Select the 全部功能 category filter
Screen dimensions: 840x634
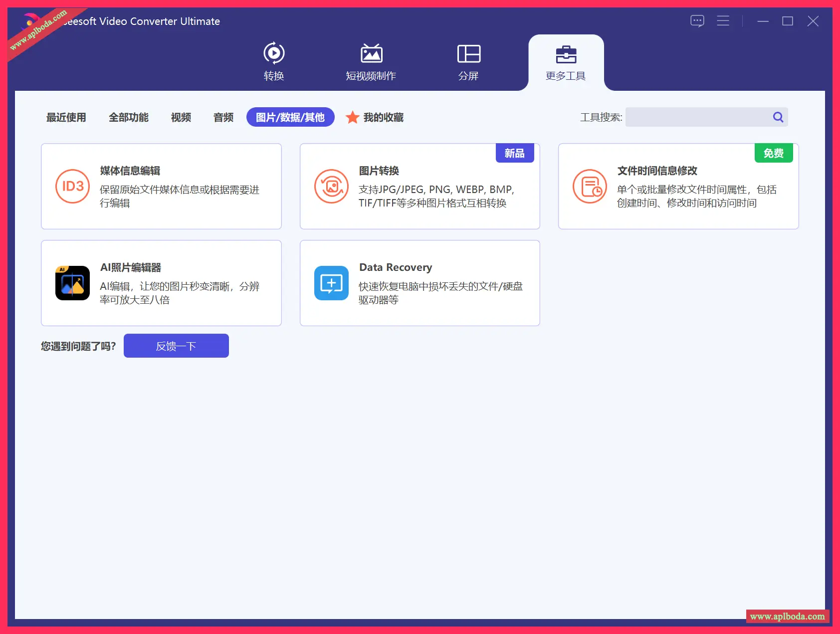pos(129,117)
